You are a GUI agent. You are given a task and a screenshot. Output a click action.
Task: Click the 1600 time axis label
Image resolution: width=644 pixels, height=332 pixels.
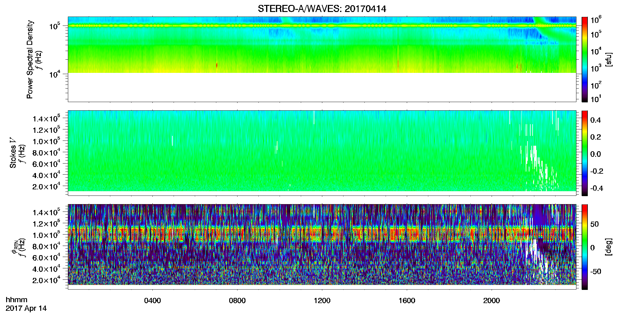click(x=407, y=301)
